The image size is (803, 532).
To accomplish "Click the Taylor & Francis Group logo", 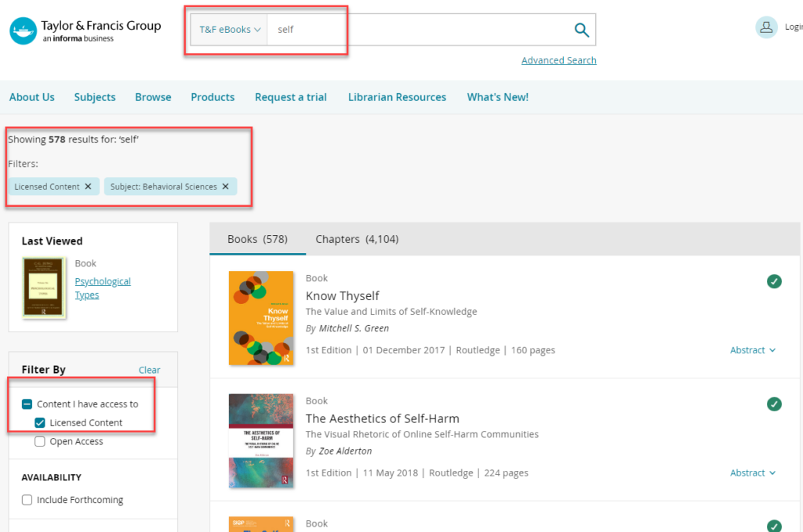I will coord(85,31).
